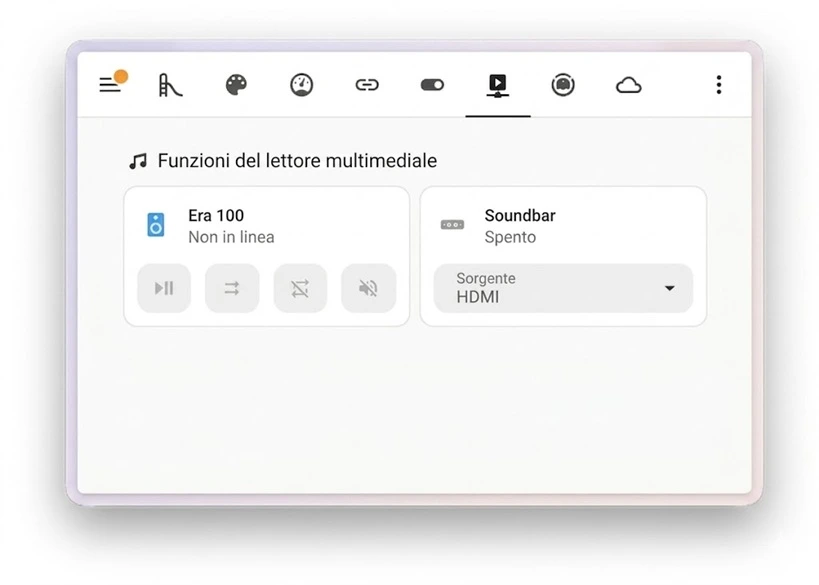Switch to the cloud icon tab
This screenshot has width=819, height=585.
pyautogui.click(x=628, y=85)
